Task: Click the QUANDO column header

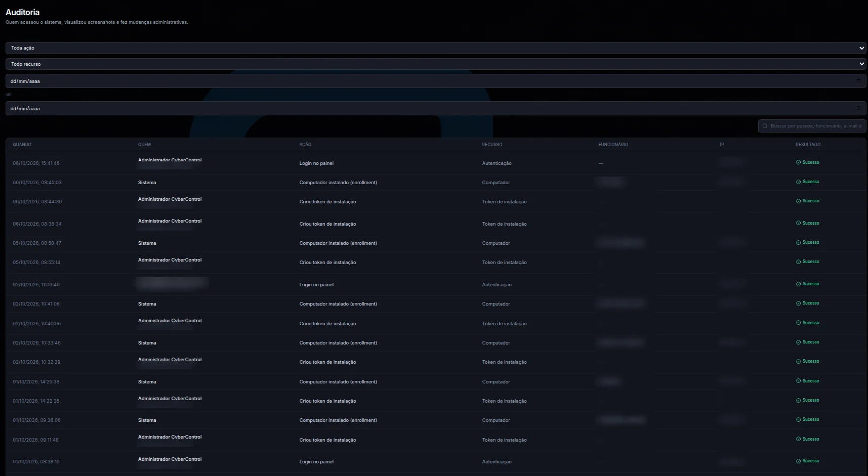Action: pos(22,145)
